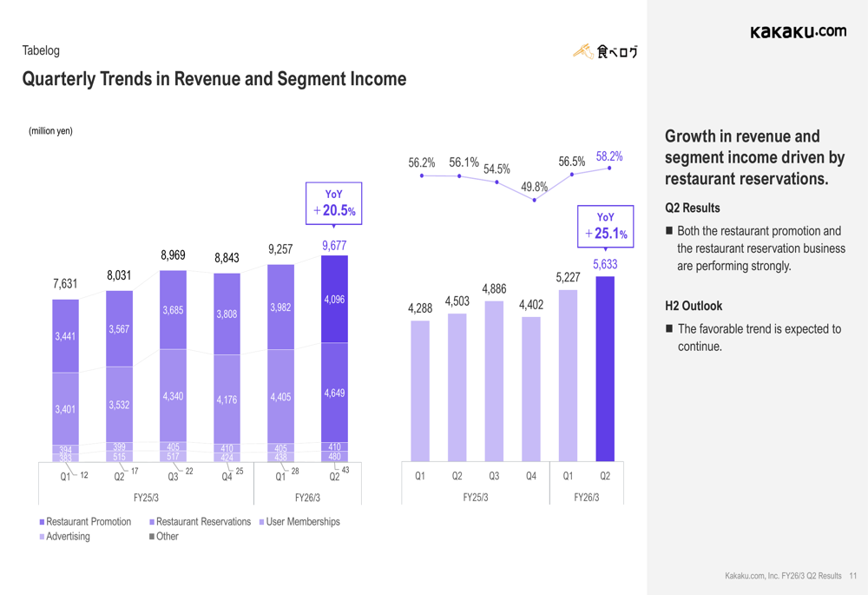
Task: Select the 5,633 segment income bar
Action: (x=605, y=369)
